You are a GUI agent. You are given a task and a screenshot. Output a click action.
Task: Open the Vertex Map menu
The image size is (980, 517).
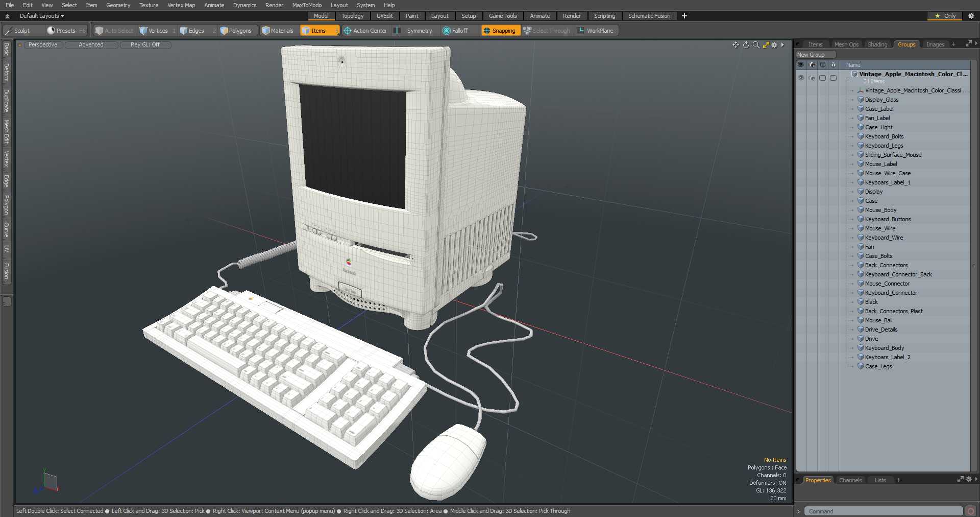click(x=181, y=5)
